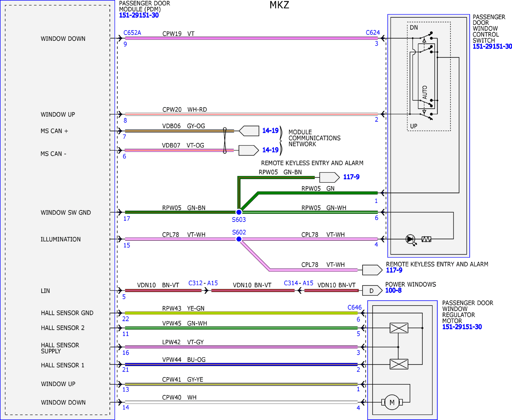The image size is (512, 420).
Task: Click the illumination LED diode symbol
Action: pos(411,239)
